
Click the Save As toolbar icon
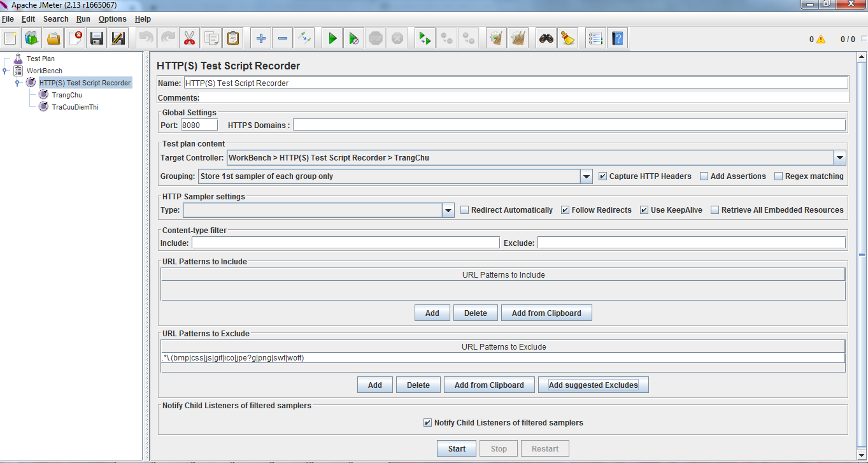pyautogui.click(x=118, y=38)
